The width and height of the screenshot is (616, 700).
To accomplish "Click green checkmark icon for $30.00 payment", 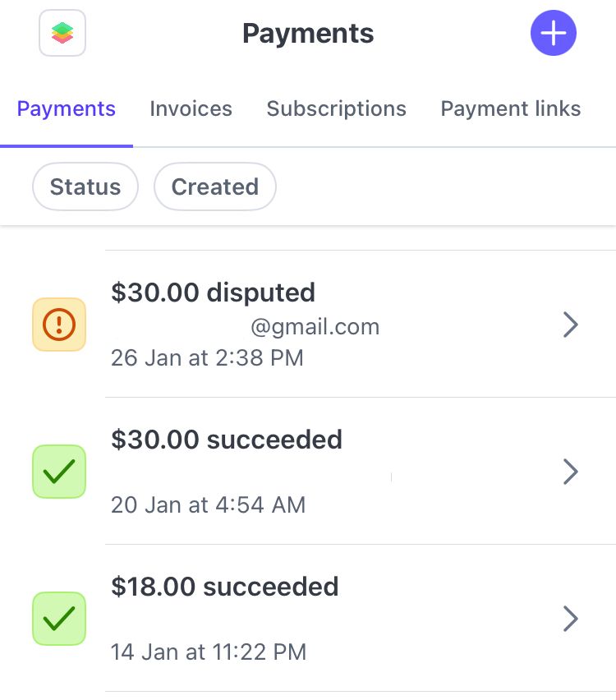I will [x=59, y=472].
